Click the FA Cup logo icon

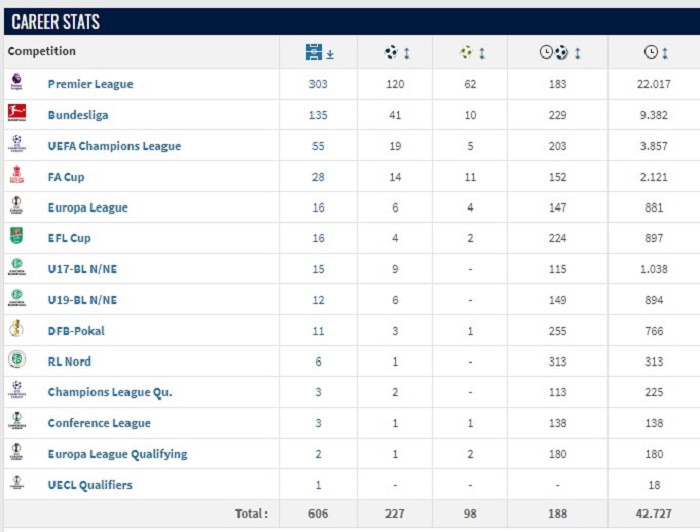17,175
